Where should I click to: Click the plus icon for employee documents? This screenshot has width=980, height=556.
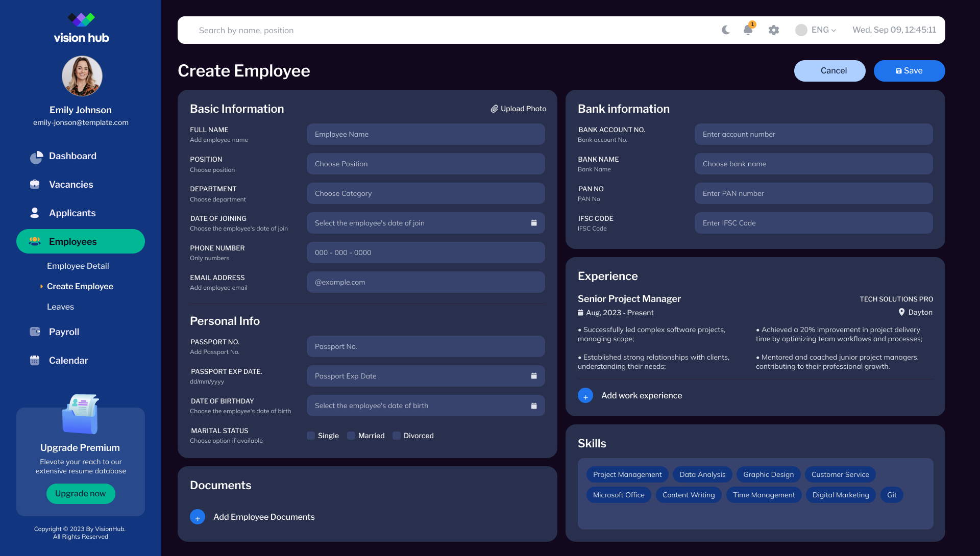click(x=198, y=517)
